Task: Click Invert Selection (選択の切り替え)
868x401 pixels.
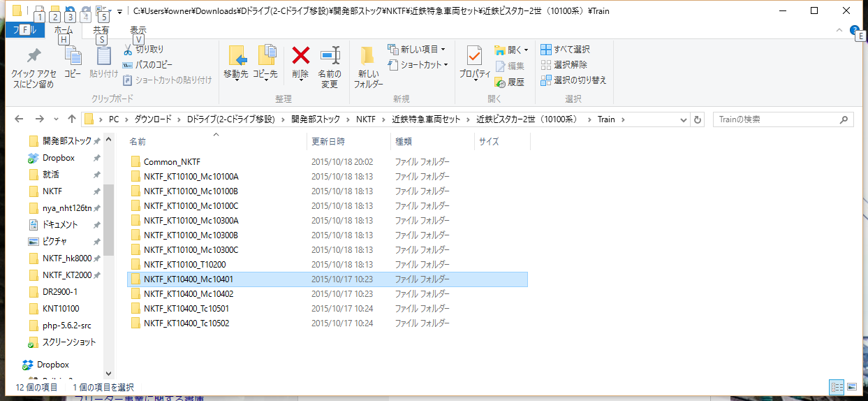Action: click(574, 80)
